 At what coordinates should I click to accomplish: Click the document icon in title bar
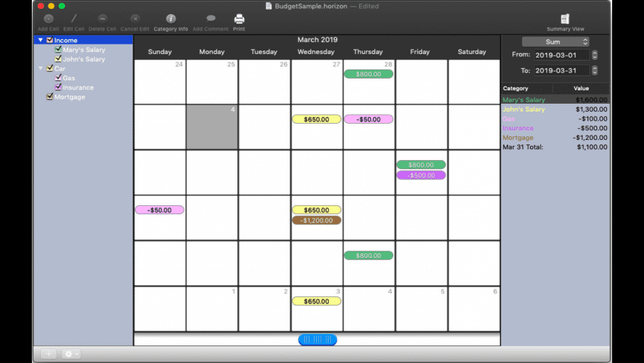pyautogui.click(x=269, y=6)
